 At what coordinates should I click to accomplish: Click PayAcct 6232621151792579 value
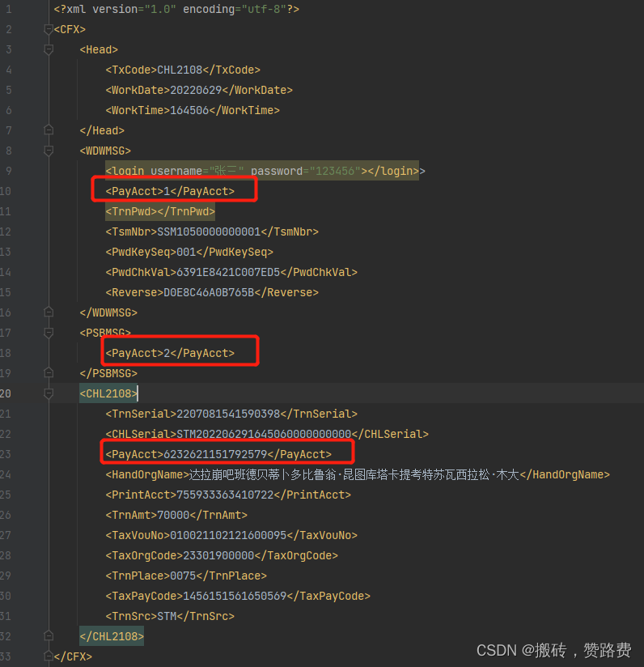click(x=215, y=454)
